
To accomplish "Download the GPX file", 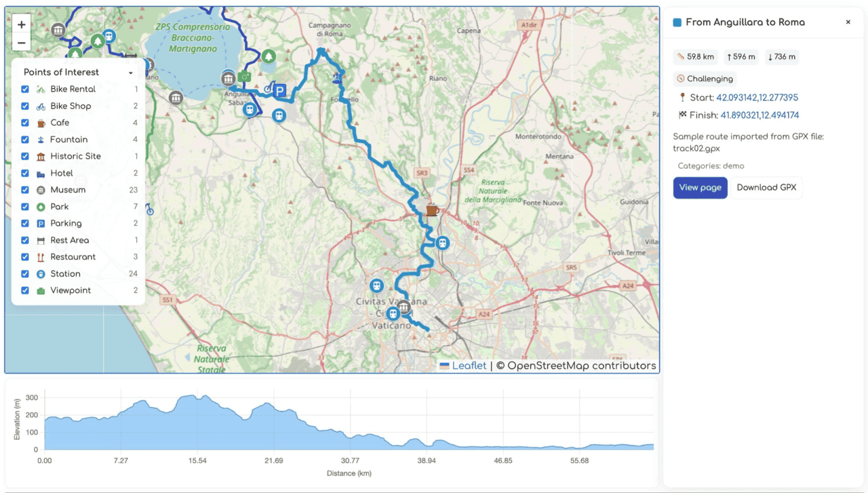I will coord(766,188).
